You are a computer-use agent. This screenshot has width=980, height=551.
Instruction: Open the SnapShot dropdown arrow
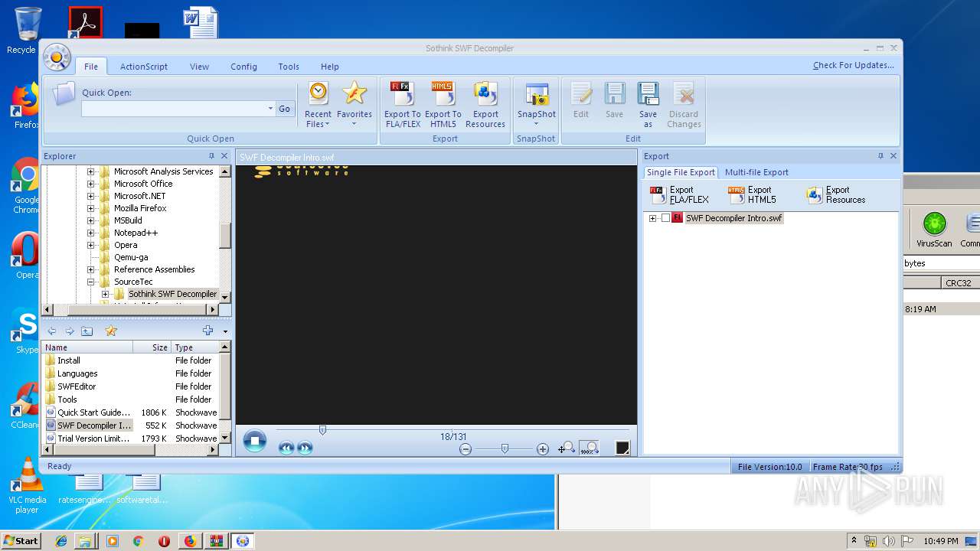point(536,124)
